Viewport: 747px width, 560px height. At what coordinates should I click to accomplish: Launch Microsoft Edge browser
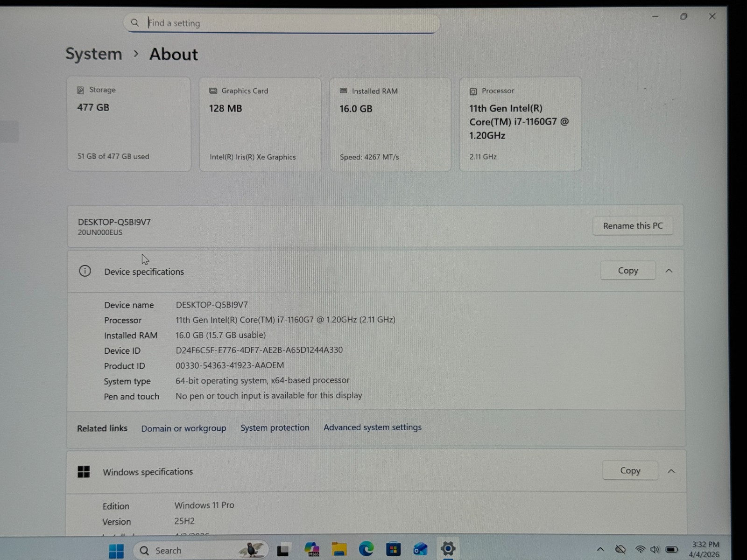coord(366,549)
